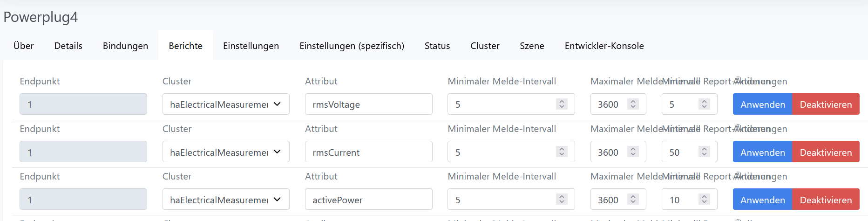Open the Szene tab
Image resolution: width=868 pixels, height=221 pixels.
(x=532, y=46)
